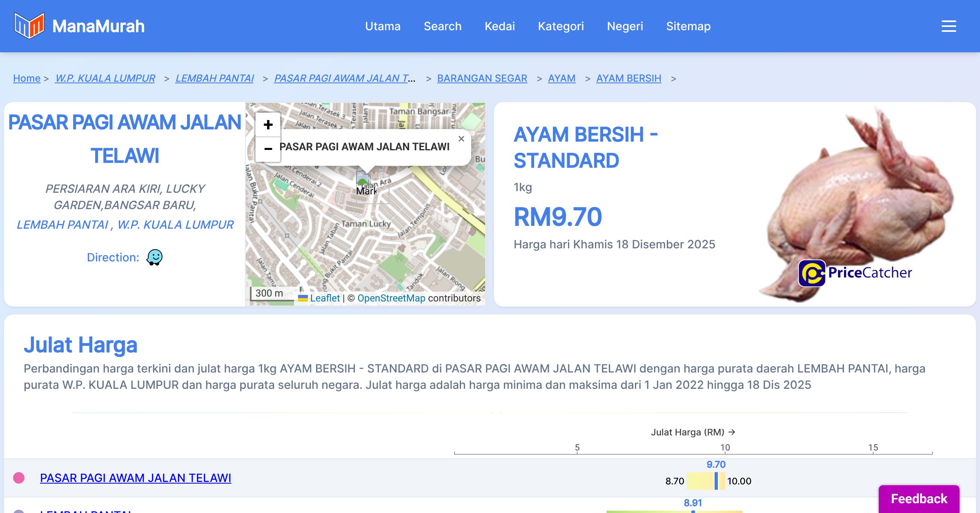Open the Search nav item
The height and width of the screenshot is (513, 980).
point(442,26)
